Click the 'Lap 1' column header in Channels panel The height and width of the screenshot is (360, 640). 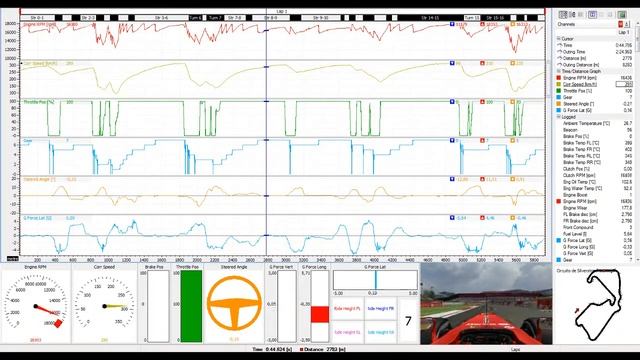tap(623, 32)
